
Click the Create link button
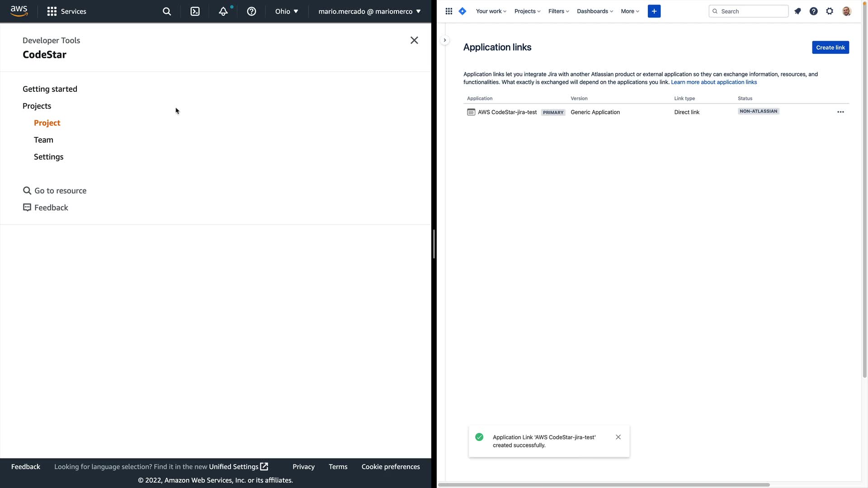(830, 47)
